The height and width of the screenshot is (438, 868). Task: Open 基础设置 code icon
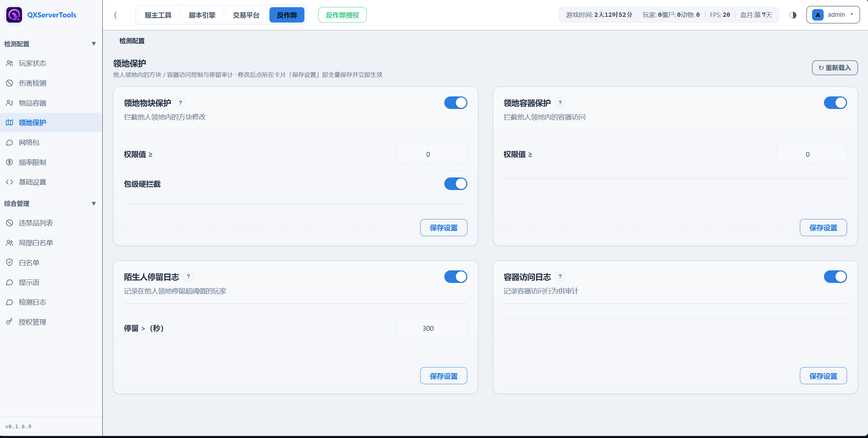pyautogui.click(x=9, y=182)
